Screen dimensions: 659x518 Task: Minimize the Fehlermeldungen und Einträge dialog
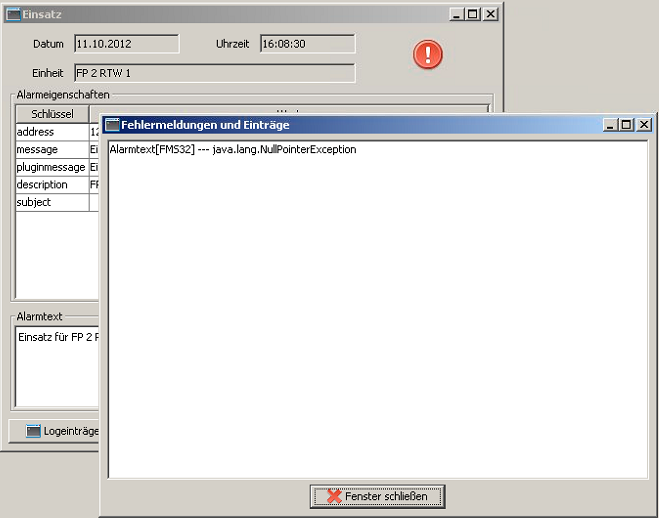point(610,125)
